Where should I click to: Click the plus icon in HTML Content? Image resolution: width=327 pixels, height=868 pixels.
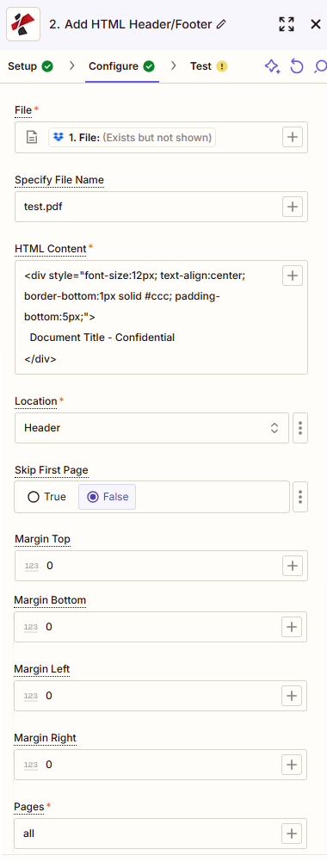[292, 276]
